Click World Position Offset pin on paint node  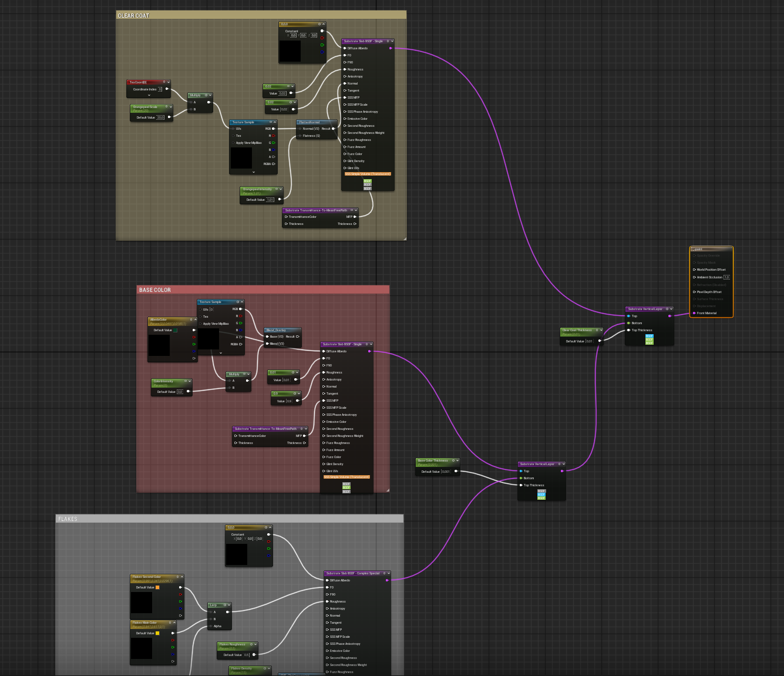(x=694, y=270)
